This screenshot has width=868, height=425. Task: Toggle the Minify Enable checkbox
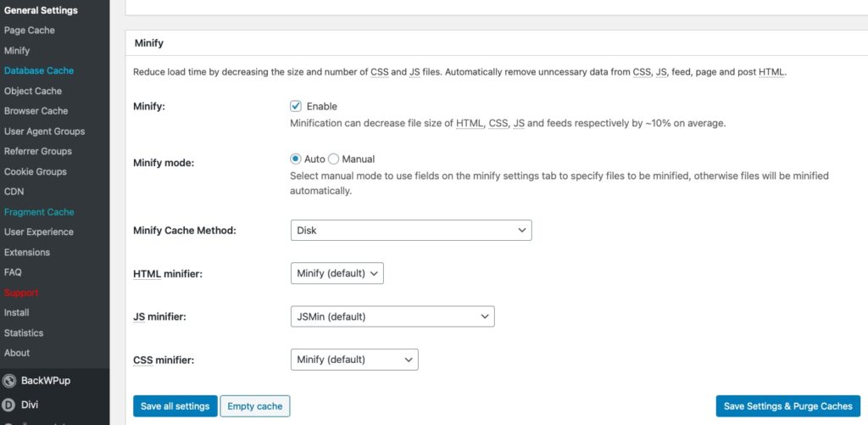point(296,106)
